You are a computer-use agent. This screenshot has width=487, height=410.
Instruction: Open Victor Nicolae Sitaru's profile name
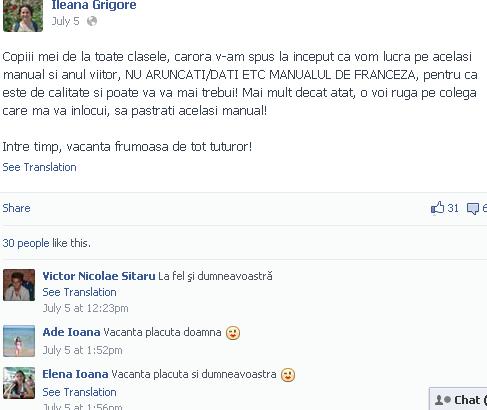pyautogui.click(x=99, y=276)
